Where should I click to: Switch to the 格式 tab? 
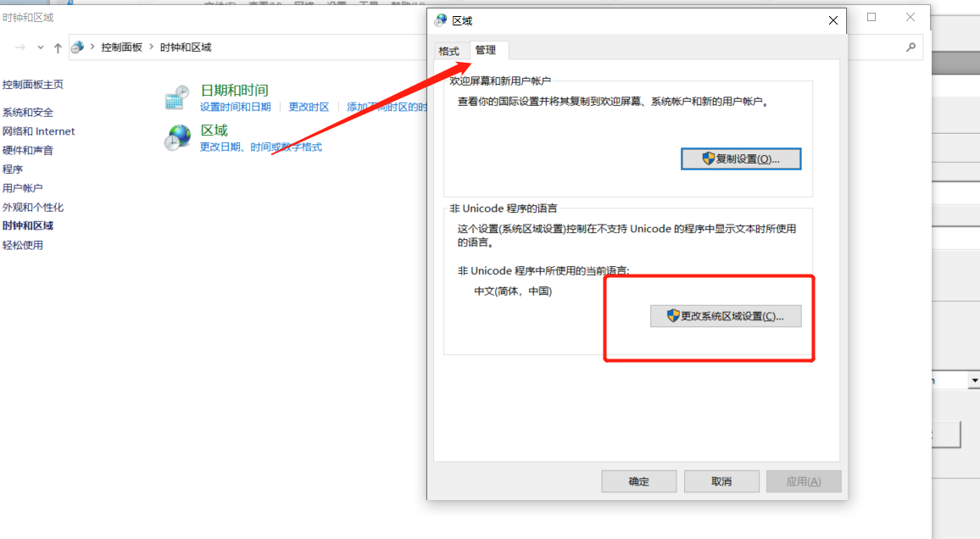coord(449,51)
